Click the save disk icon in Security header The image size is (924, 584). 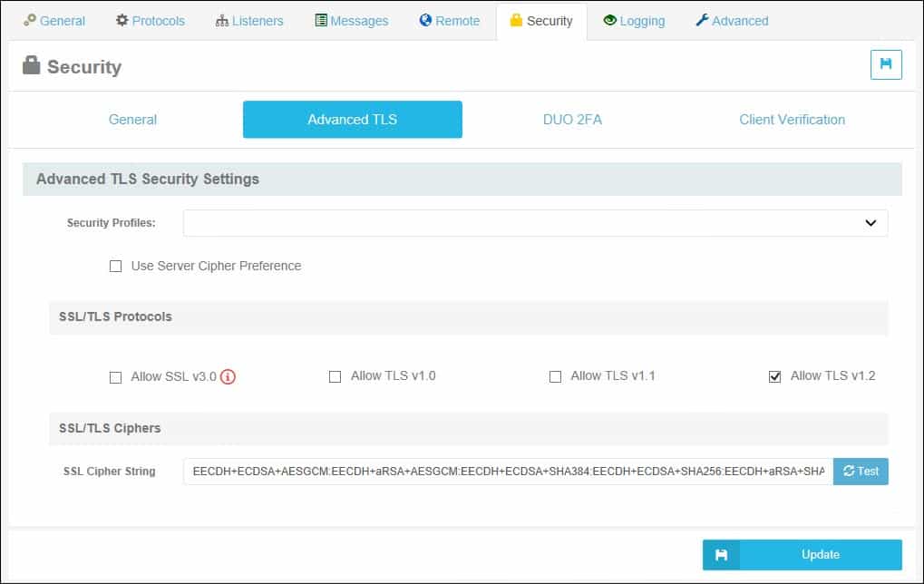pos(886,65)
